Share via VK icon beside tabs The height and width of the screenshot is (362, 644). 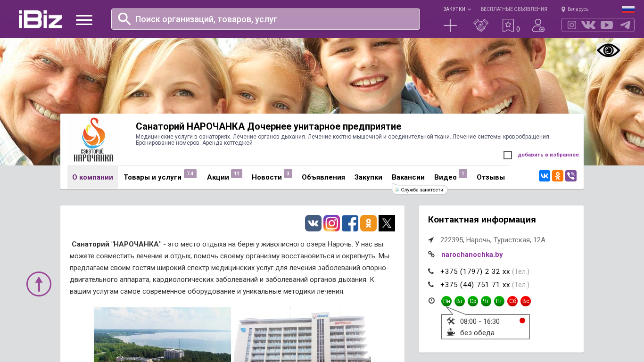pos(545,176)
